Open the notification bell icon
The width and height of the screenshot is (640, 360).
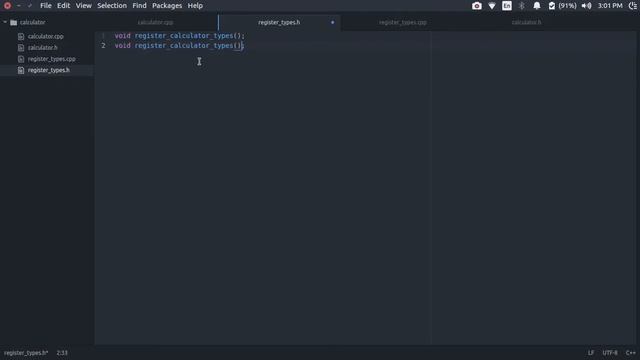537,6
